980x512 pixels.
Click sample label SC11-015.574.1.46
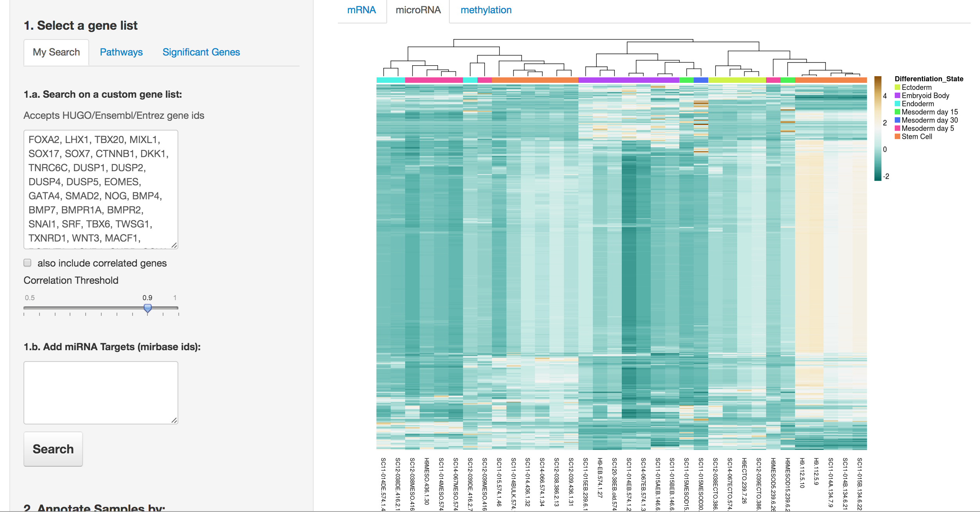click(x=499, y=482)
